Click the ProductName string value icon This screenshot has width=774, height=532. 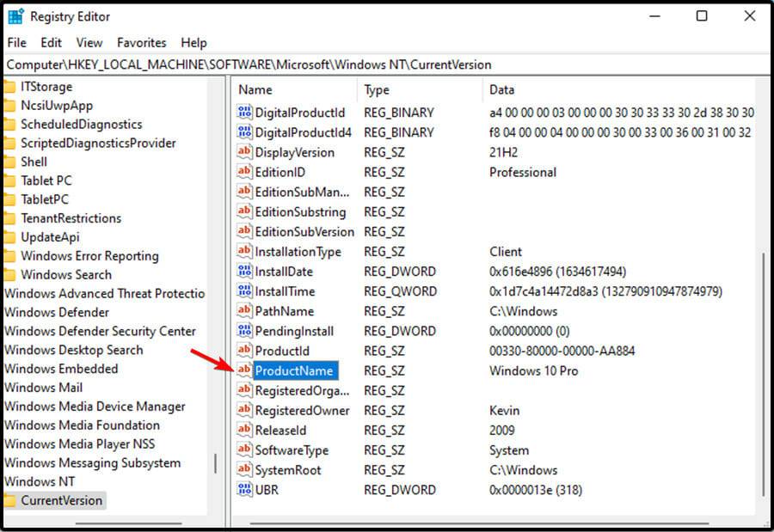coord(244,370)
